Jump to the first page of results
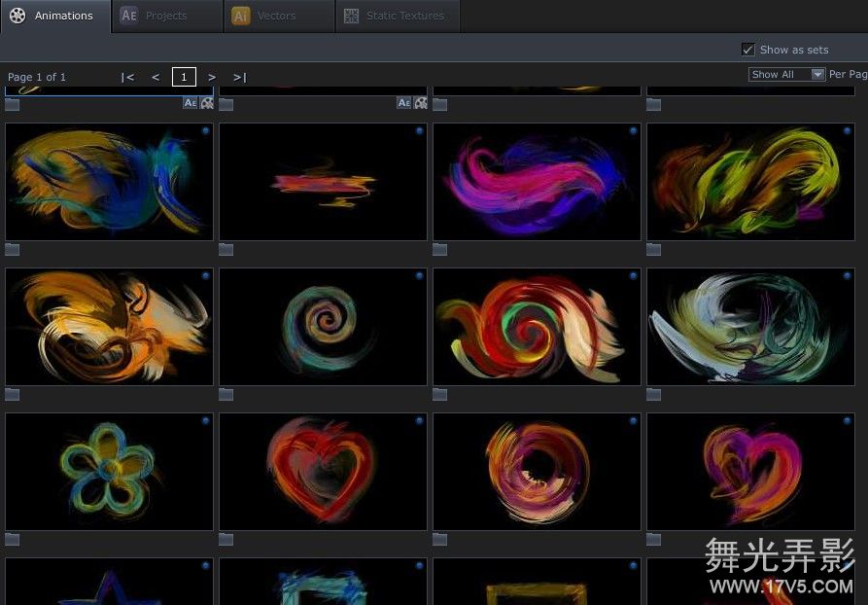Screen dimensions: 868x605 coord(127,77)
